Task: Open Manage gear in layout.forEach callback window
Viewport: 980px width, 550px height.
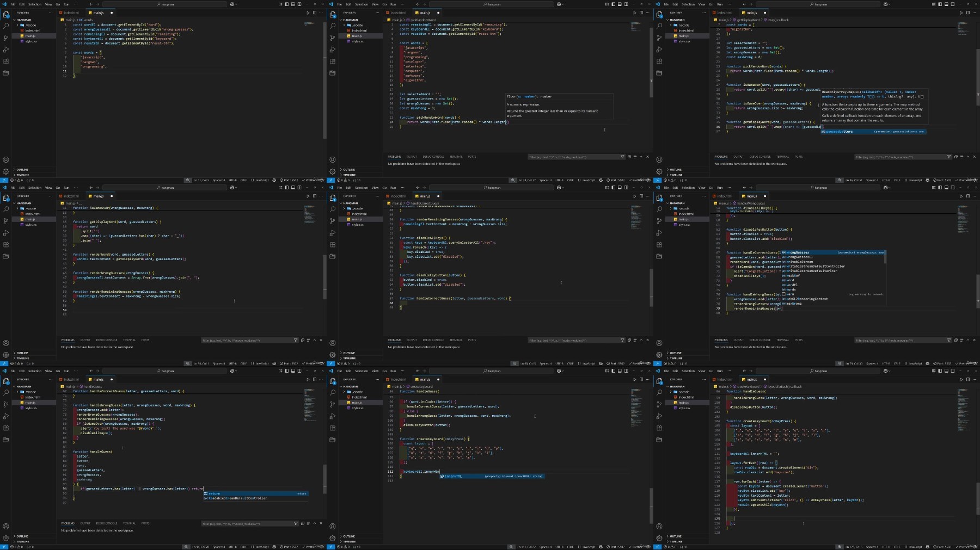Action: click(x=659, y=538)
